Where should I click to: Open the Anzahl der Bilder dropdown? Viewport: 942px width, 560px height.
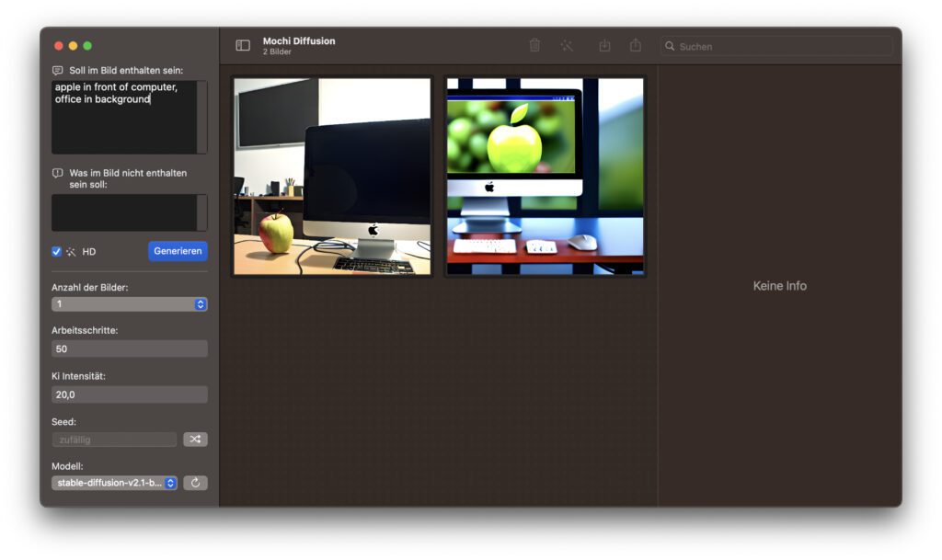(129, 304)
